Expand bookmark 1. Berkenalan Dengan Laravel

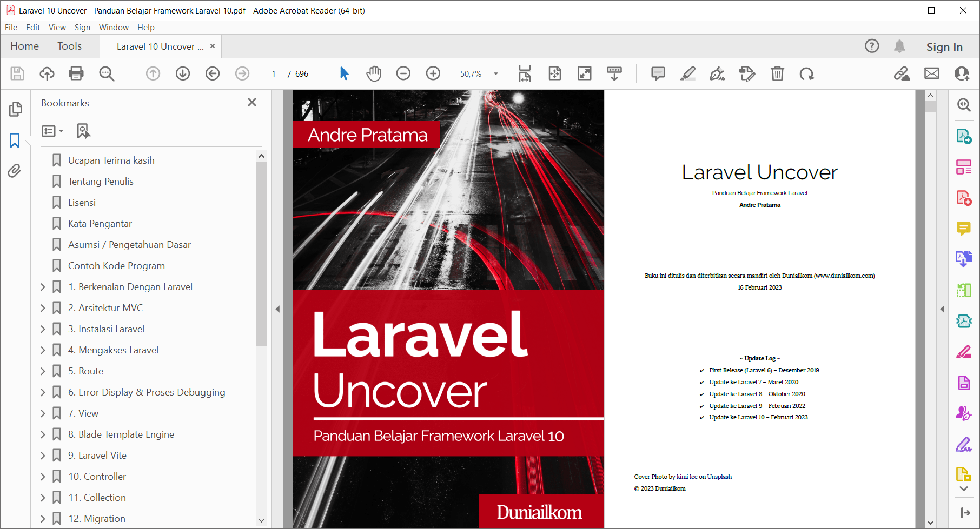click(x=43, y=287)
